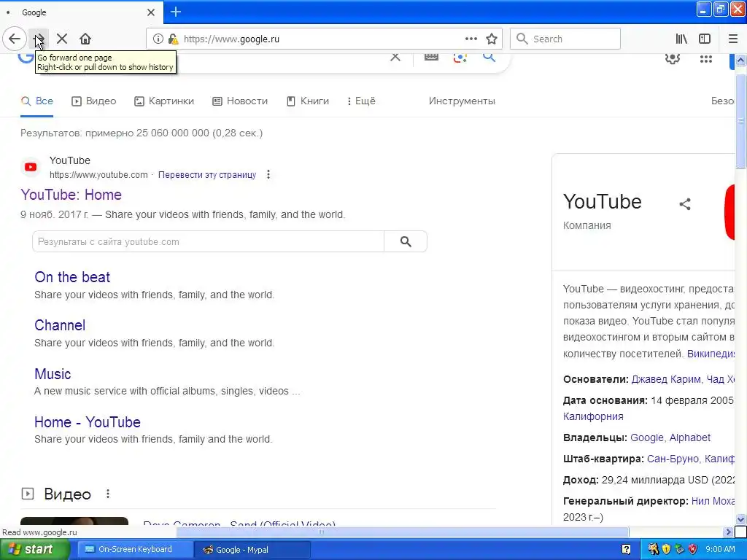Open Инструменты search tools
Viewport: 747px width, 560px height.
[462, 101]
